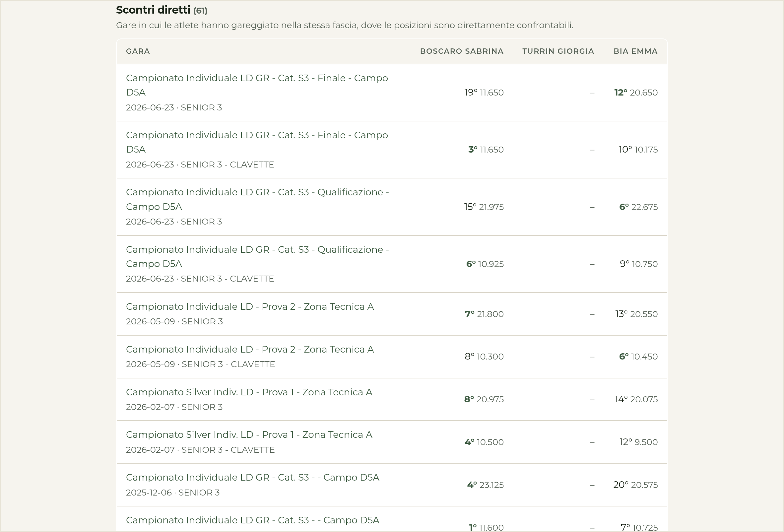Click Boscaro's 7° 21.800 result
The height and width of the screenshot is (532, 784).
point(484,314)
